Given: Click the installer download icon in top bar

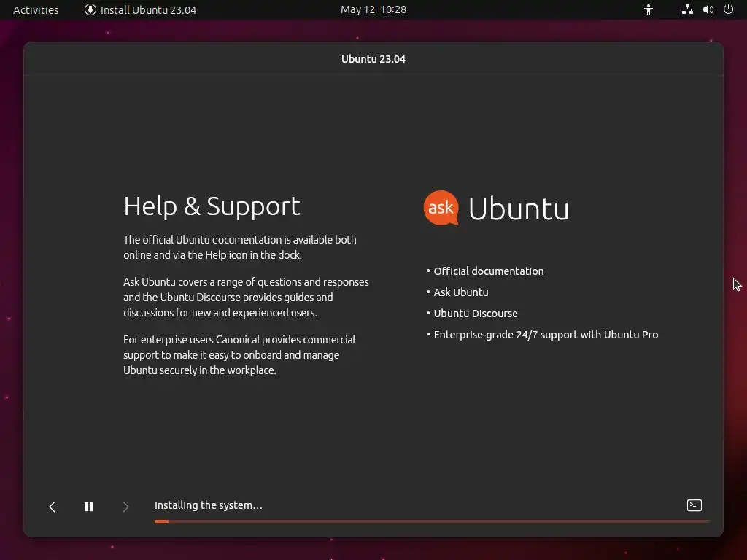Looking at the screenshot, I should pos(90,9).
